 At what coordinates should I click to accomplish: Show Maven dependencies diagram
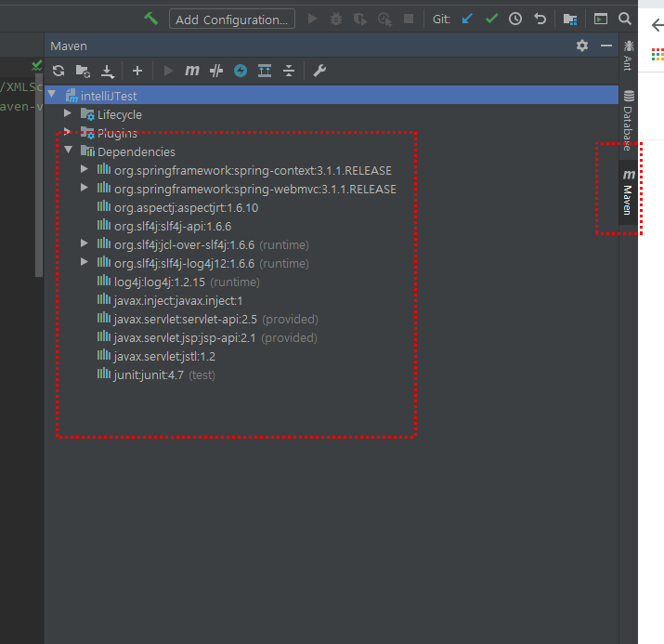265,71
